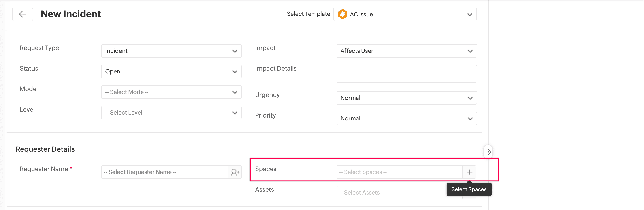The height and width of the screenshot is (210, 644).
Task: Open the Select Template dropdown
Action: pos(405,14)
